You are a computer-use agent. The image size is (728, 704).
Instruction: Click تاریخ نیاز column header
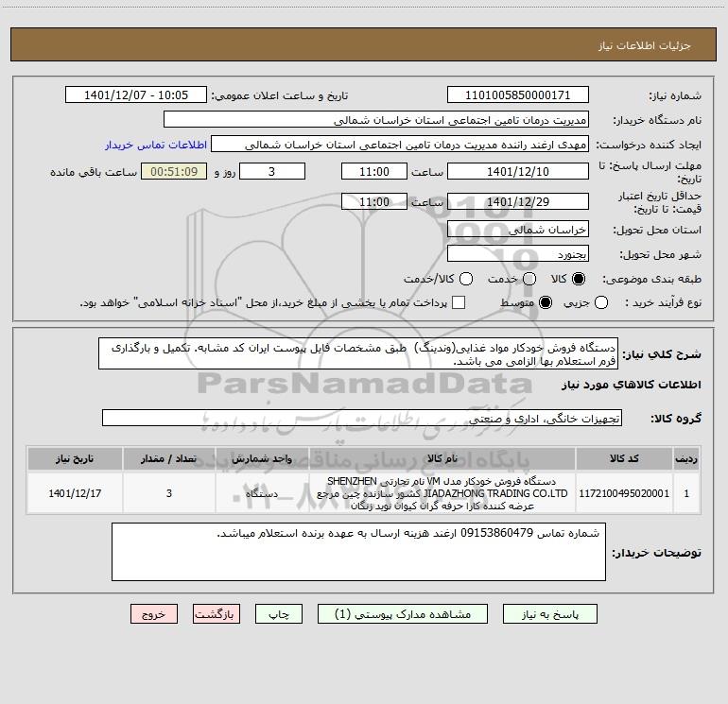click(75, 458)
